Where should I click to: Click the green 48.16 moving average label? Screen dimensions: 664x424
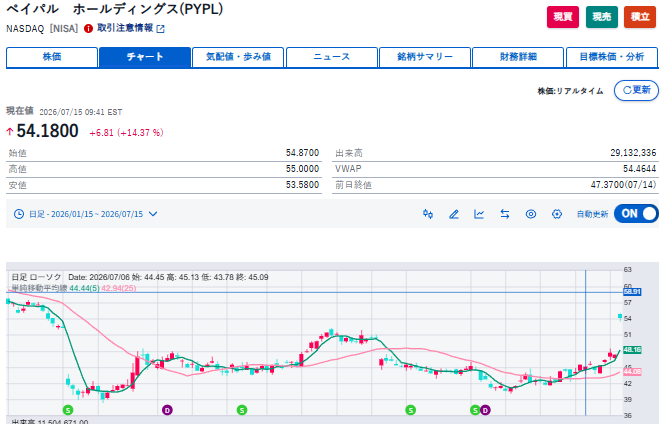[632, 350]
